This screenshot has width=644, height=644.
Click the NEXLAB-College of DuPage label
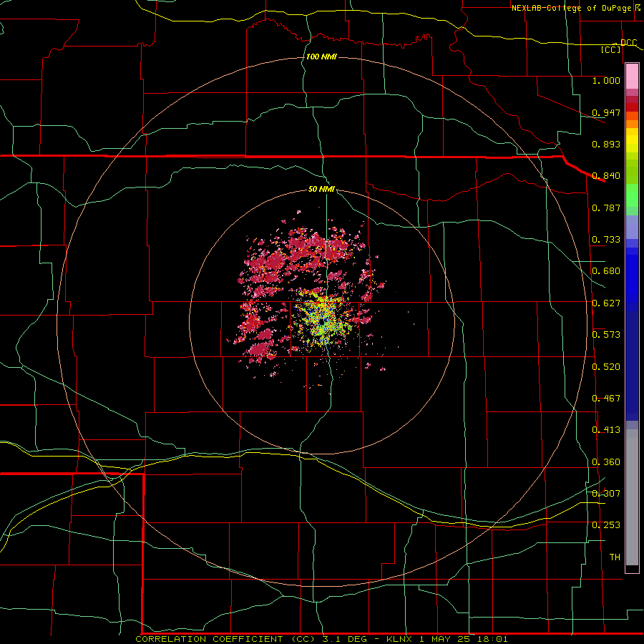pyautogui.click(x=571, y=8)
